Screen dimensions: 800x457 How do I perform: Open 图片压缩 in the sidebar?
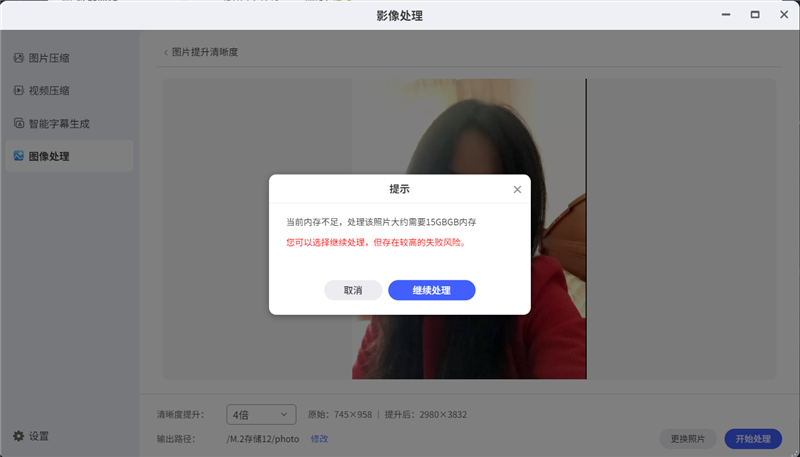[x=69, y=58]
